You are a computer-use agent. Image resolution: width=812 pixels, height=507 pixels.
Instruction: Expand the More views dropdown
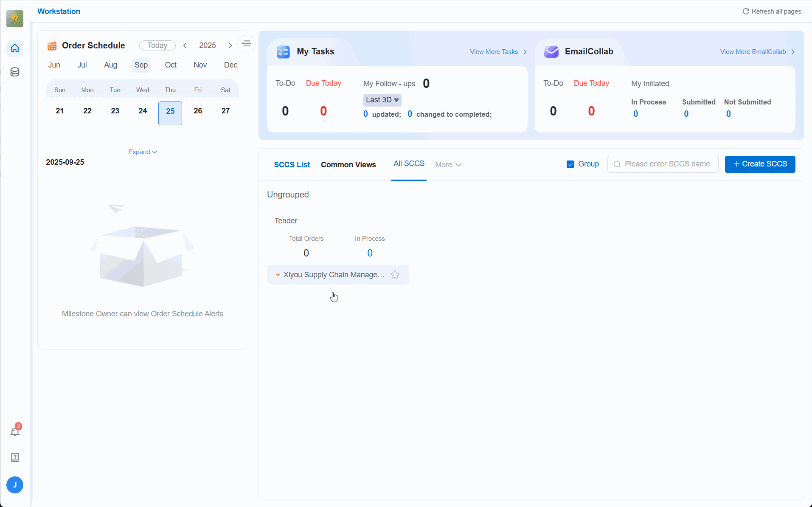(x=448, y=165)
